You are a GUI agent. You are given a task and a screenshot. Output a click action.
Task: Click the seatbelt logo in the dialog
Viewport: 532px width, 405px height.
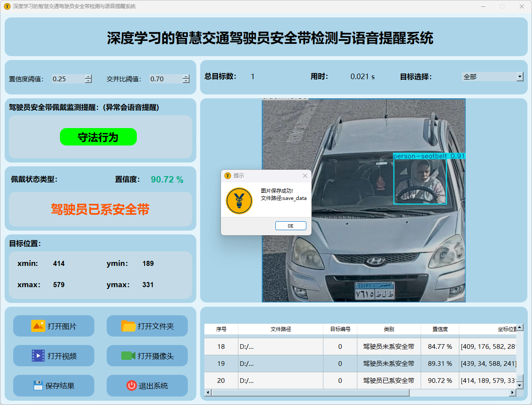[x=239, y=201]
